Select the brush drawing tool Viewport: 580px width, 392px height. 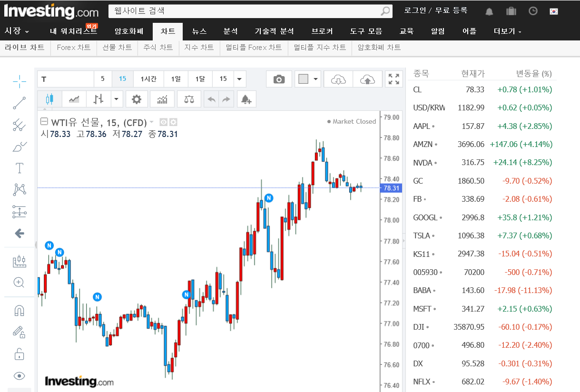[20, 147]
